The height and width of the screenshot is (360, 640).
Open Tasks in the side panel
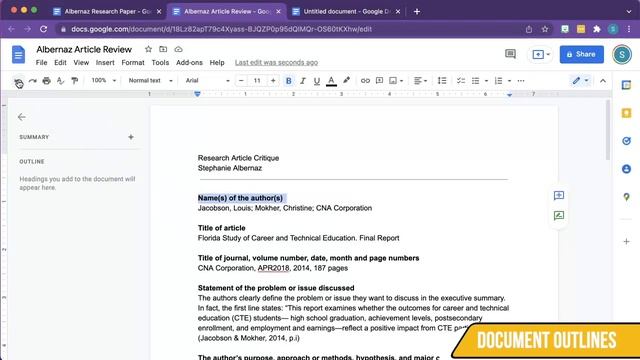(626, 141)
